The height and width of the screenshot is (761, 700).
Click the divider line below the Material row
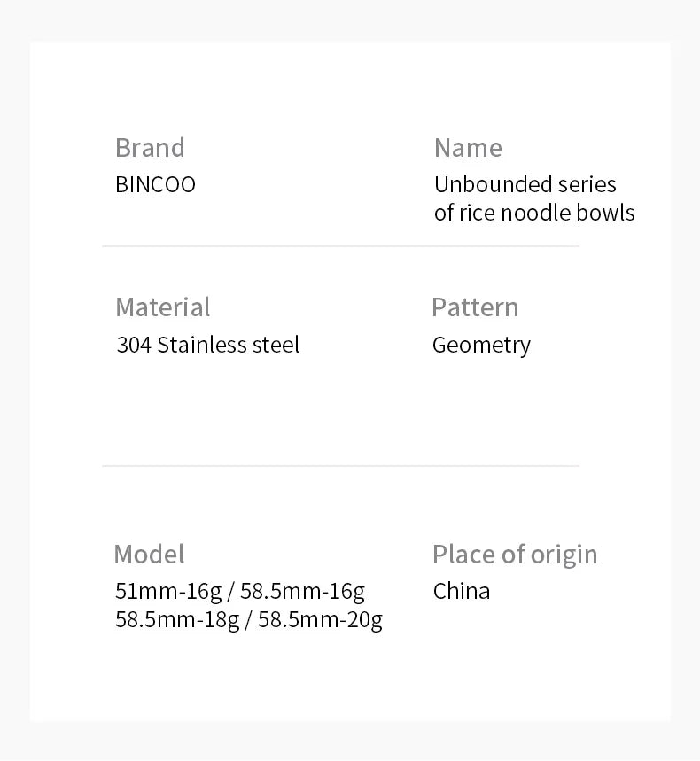(x=340, y=465)
